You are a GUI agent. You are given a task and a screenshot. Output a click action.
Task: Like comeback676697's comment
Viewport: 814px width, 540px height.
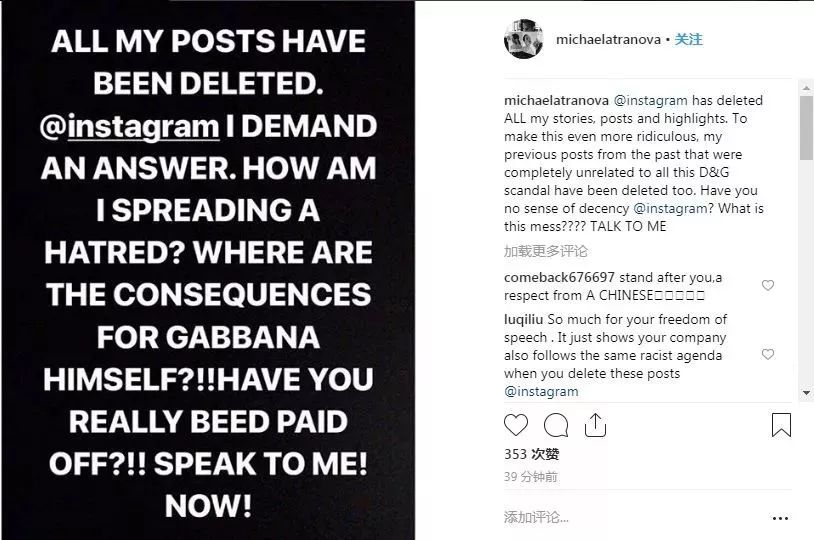[x=768, y=286]
